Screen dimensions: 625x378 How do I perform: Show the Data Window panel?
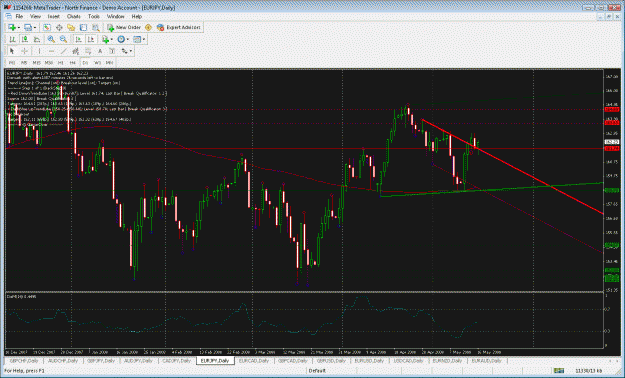click(x=59, y=27)
